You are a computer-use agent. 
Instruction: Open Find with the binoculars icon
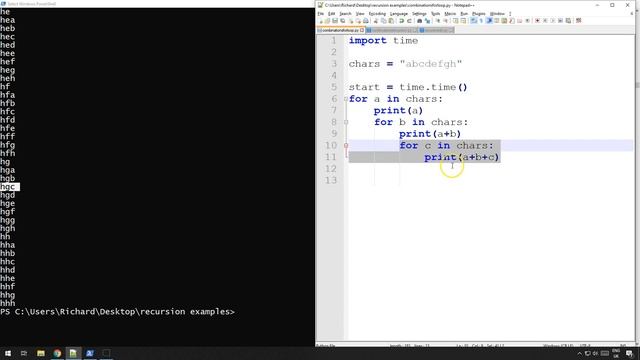[420, 21]
